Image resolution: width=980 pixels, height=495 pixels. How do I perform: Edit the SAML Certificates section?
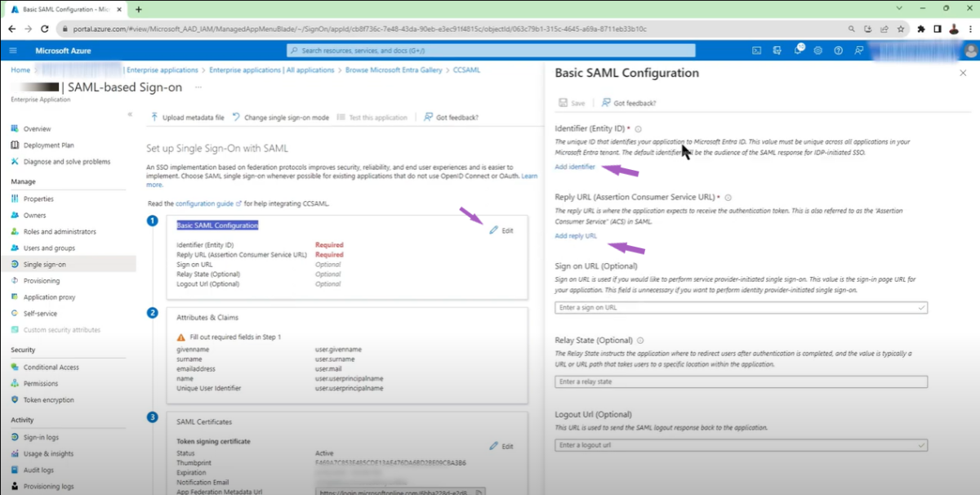pyautogui.click(x=501, y=446)
